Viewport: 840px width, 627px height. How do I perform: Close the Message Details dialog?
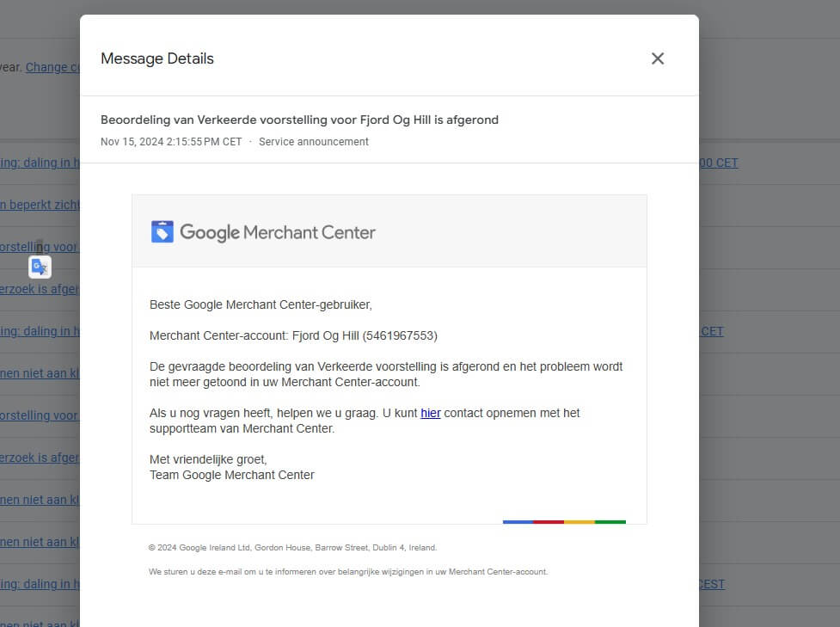658,58
